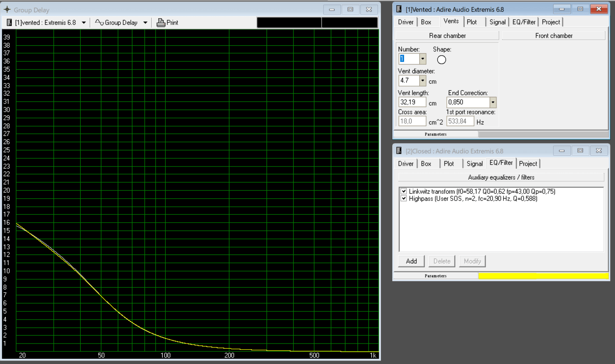615x364 pixels.
Task: Click right black readout box in Group Delay toolbar
Action: point(350,23)
